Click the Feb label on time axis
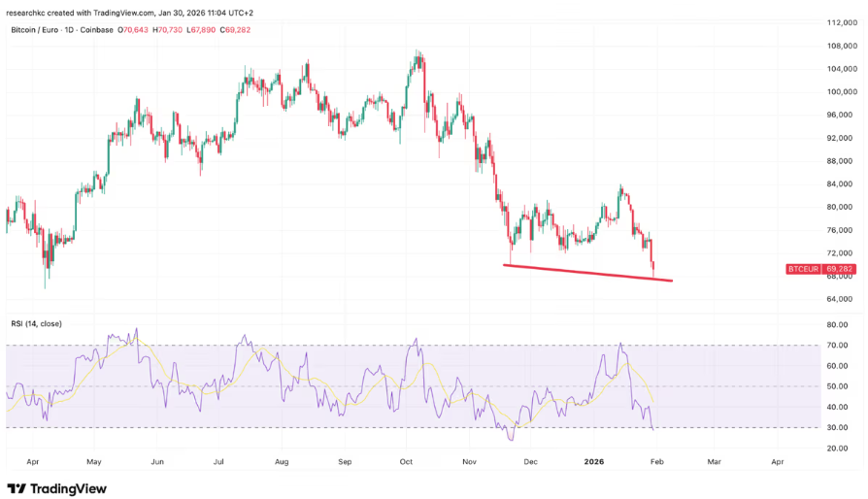Viewport: 868px width, 499px height. (x=659, y=464)
